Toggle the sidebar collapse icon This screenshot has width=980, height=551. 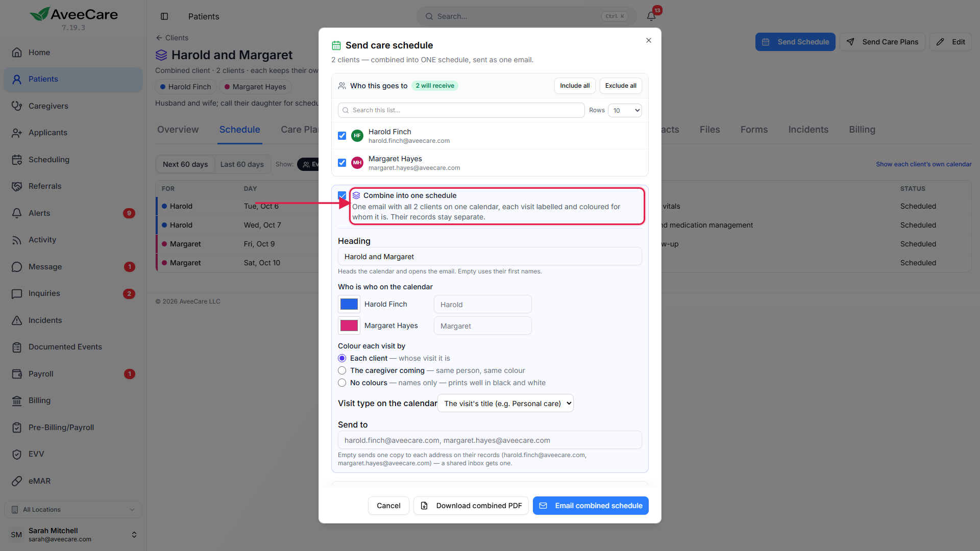coord(164,16)
